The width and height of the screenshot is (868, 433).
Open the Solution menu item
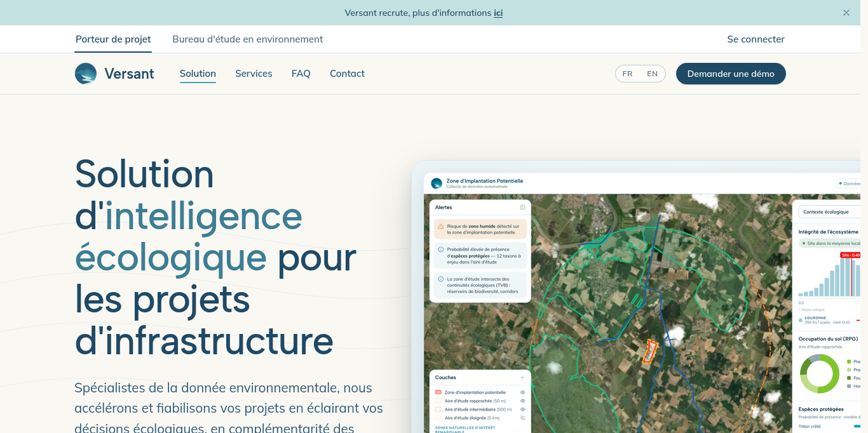pos(198,74)
